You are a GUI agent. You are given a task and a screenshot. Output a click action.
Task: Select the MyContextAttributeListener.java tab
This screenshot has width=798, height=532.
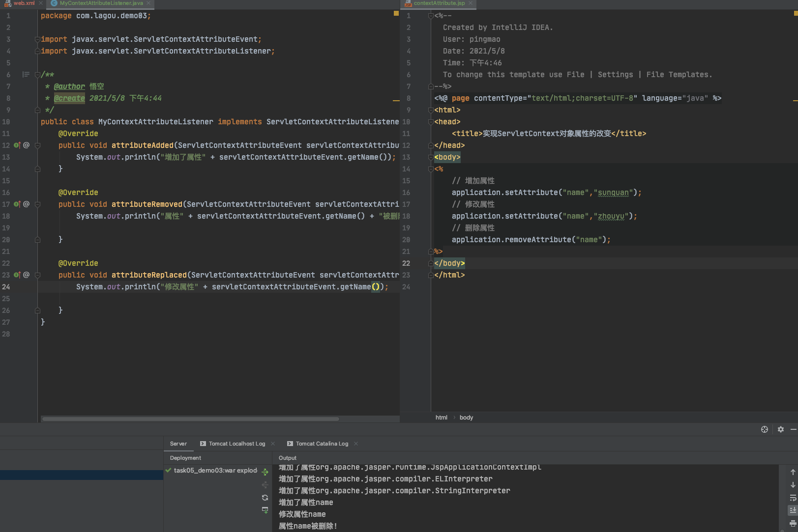click(x=101, y=3)
